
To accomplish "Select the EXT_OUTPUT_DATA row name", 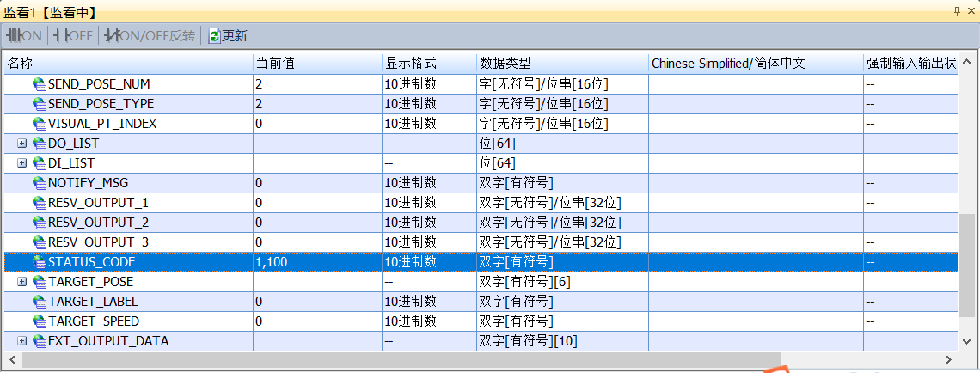I will 108,341.
